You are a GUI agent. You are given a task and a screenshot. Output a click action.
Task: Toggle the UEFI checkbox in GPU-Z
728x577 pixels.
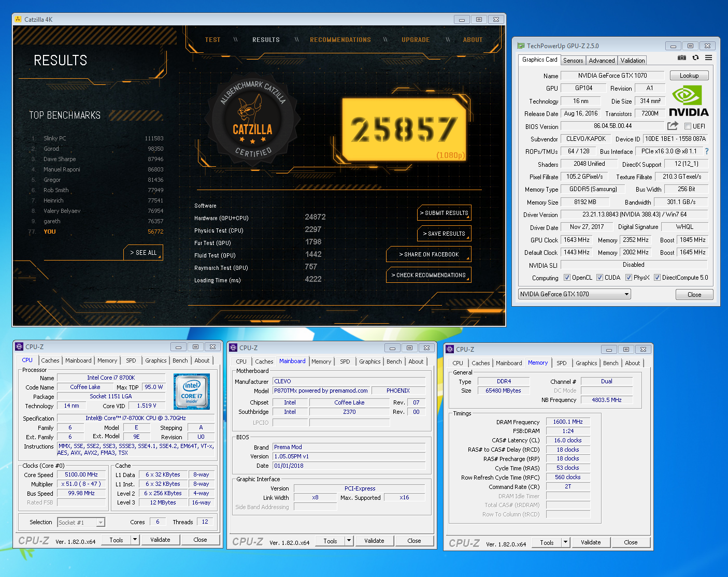coord(688,126)
